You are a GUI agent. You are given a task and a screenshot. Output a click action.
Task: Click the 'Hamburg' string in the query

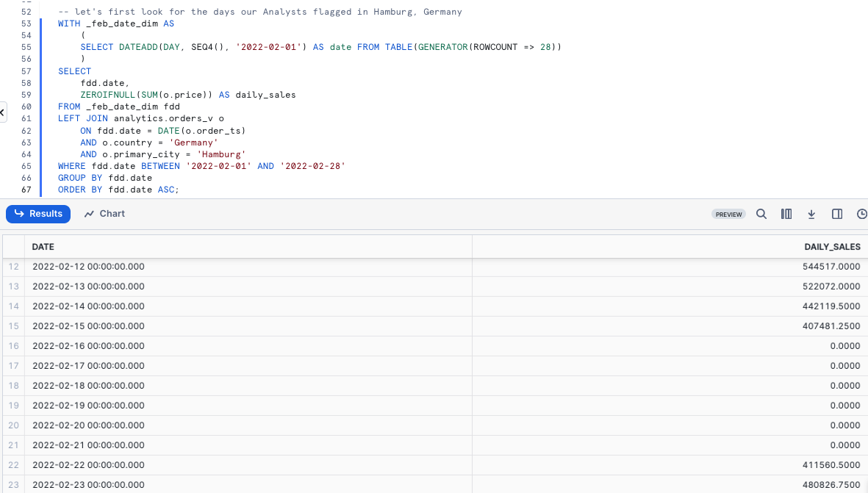pos(221,154)
